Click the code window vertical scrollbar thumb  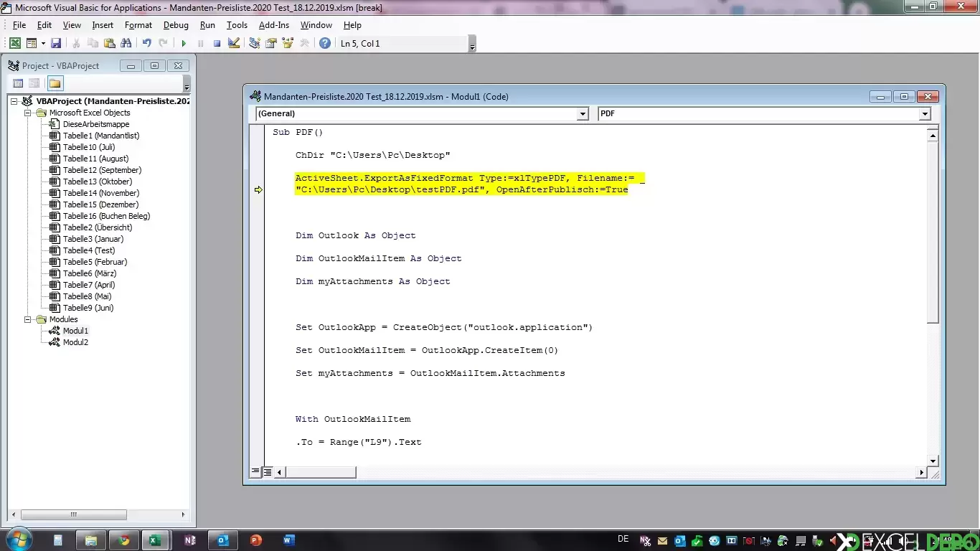pos(933,232)
